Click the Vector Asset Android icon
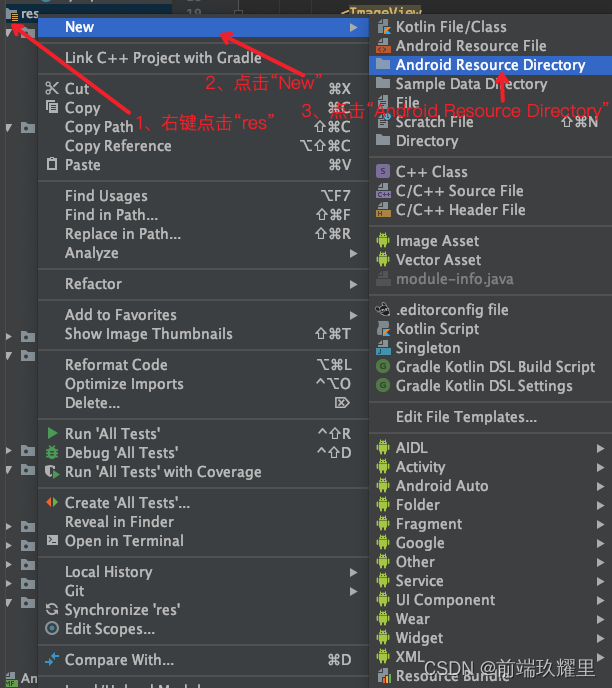612x688 pixels. click(x=383, y=260)
